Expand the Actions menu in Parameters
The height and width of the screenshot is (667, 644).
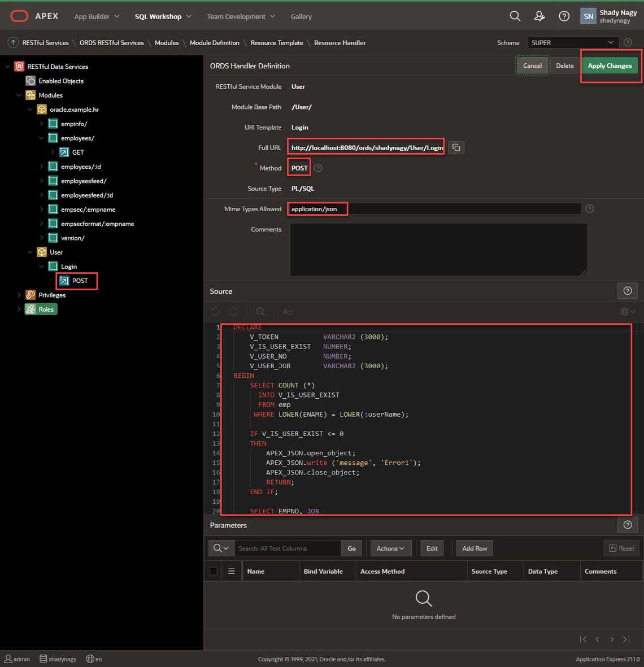pos(390,548)
